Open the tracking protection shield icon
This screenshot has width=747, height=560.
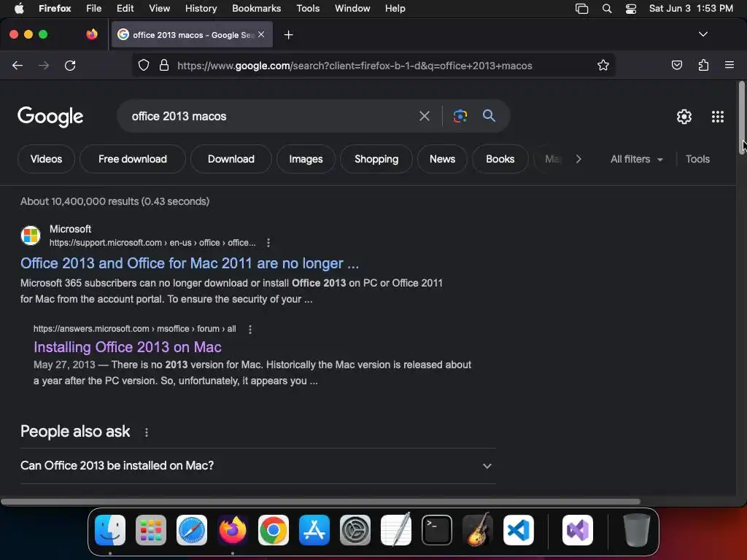coord(144,65)
